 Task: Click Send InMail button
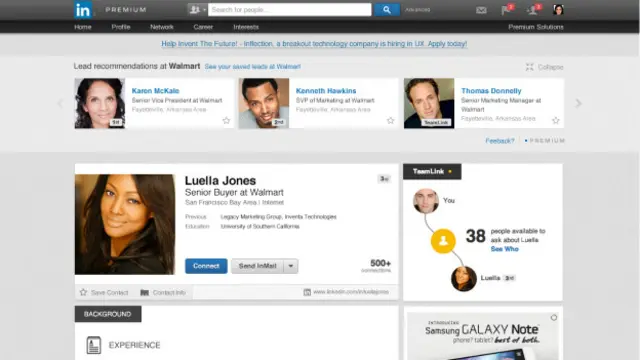click(258, 266)
